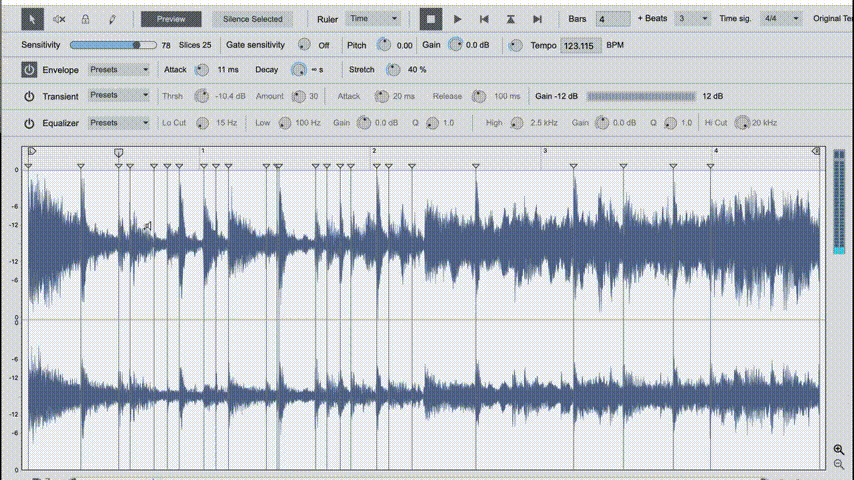The image size is (854, 480).
Task: Click the zoom out magnifier icon
Action: click(x=838, y=465)
